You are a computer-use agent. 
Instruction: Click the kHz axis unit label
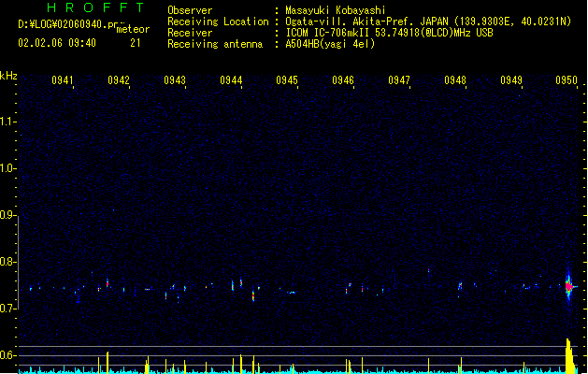[8, 76]
